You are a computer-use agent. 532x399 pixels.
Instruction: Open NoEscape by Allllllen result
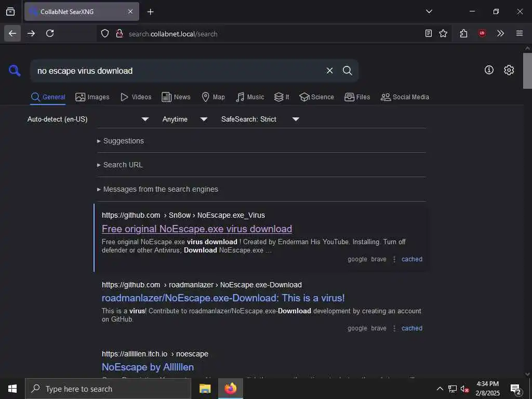click(148, 367)
